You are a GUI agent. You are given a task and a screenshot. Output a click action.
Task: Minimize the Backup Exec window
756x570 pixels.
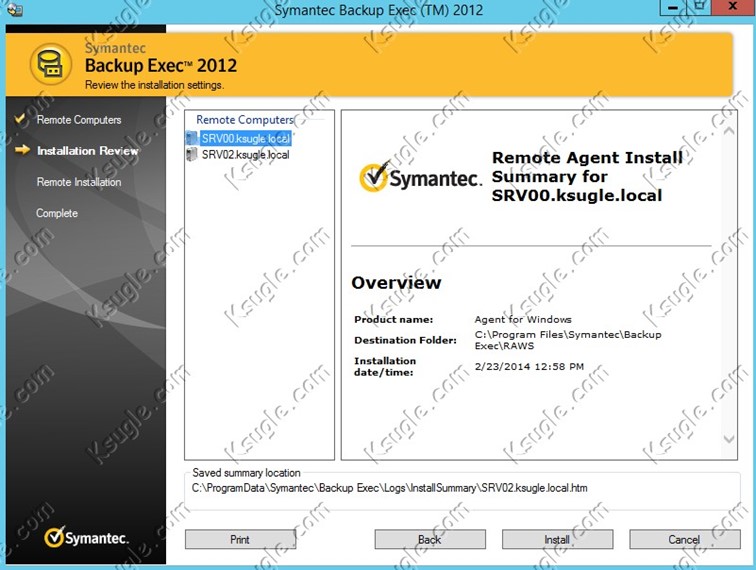673,8
